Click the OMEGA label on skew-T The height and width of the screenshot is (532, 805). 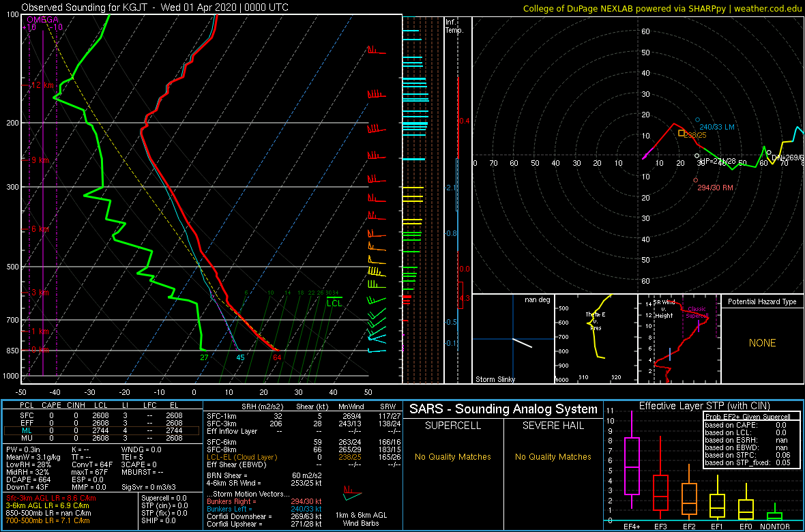point(42,20)
